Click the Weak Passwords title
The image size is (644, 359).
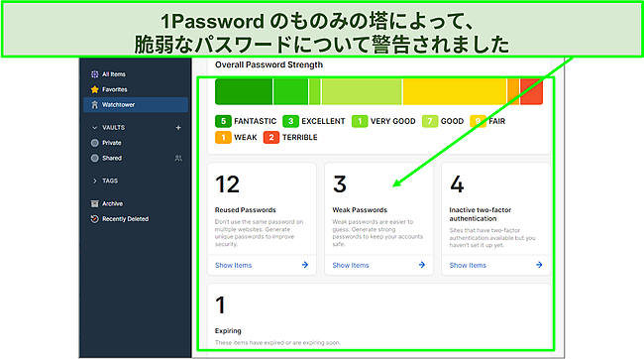tap(360, 210)
